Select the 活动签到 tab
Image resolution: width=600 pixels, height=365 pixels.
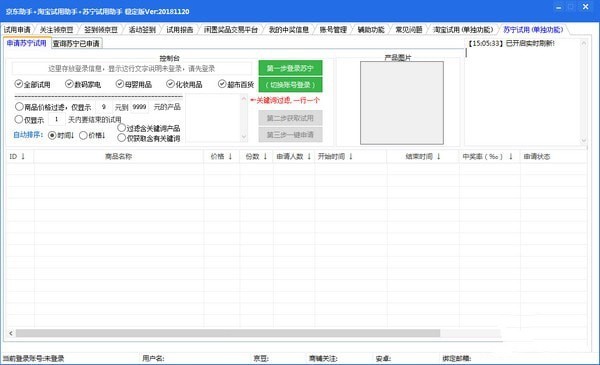[x=142, y=29]
